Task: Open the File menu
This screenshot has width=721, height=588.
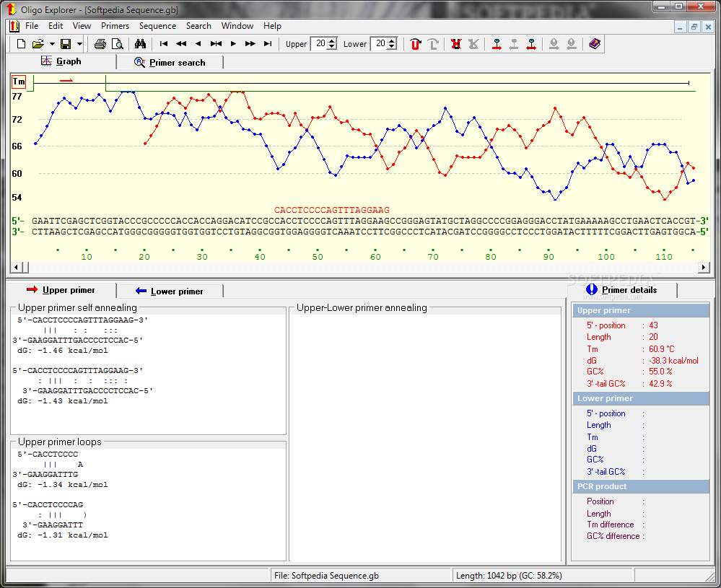Action: pos(32,26)
